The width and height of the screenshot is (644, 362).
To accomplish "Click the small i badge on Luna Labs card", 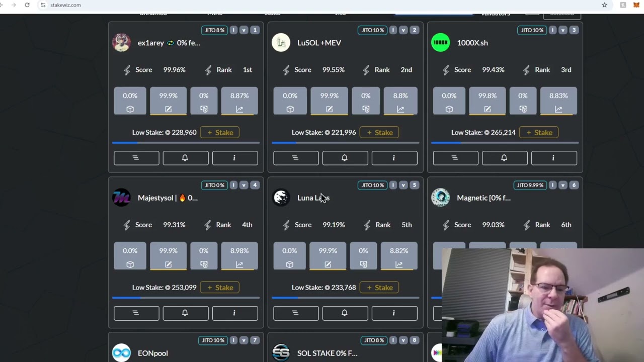I will tap(393, 185).
